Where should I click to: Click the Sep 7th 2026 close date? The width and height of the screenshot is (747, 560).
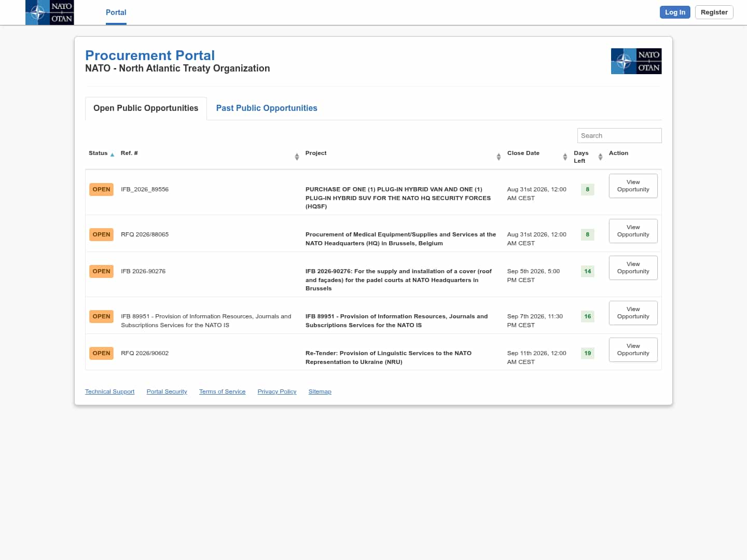coord(535,321)
